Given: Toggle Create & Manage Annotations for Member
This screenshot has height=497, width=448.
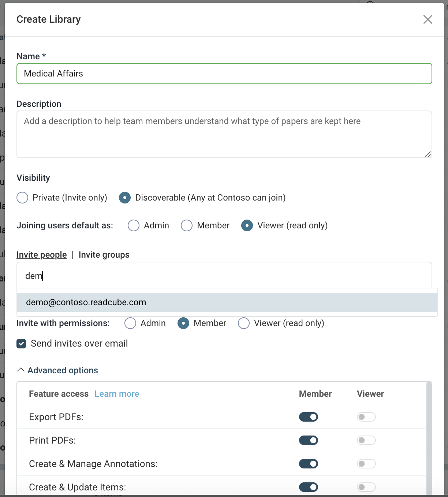Looking at the screenshot, I should (x=309, y=464).
